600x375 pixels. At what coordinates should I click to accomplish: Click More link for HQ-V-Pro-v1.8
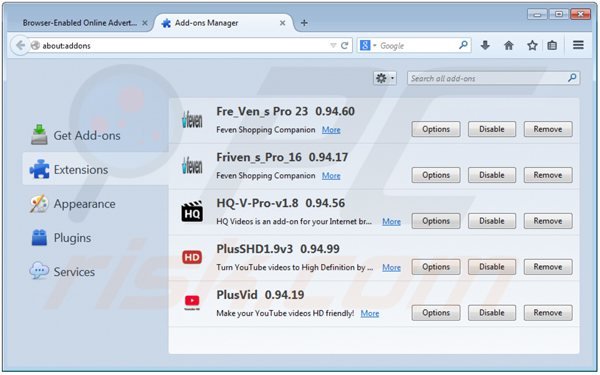pyautogui.click(x=391, y=221)
